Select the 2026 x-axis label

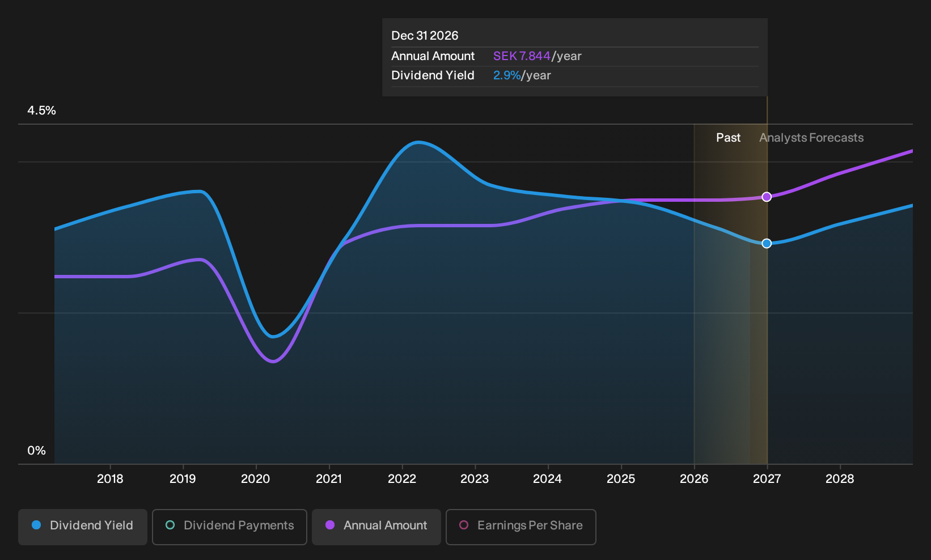point(694,479)
